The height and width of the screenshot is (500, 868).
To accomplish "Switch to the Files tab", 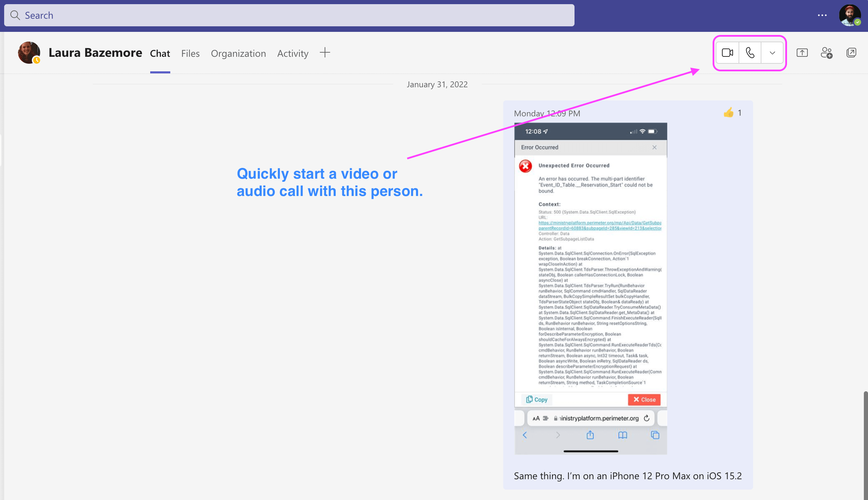I will (x=190, y=53).
